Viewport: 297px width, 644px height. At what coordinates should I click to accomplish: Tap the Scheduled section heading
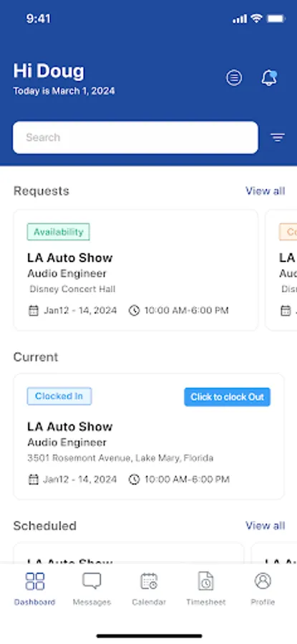45,526
